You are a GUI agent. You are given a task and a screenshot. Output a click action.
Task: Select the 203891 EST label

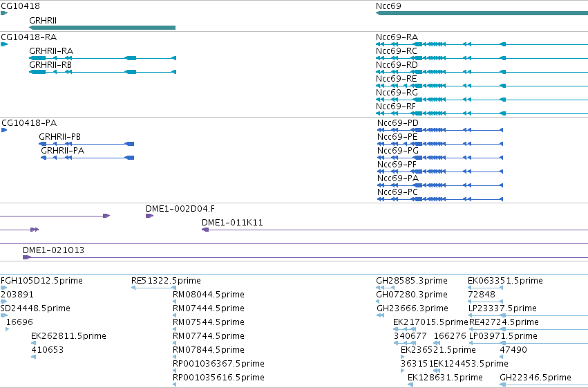click(x=17, y=295)
